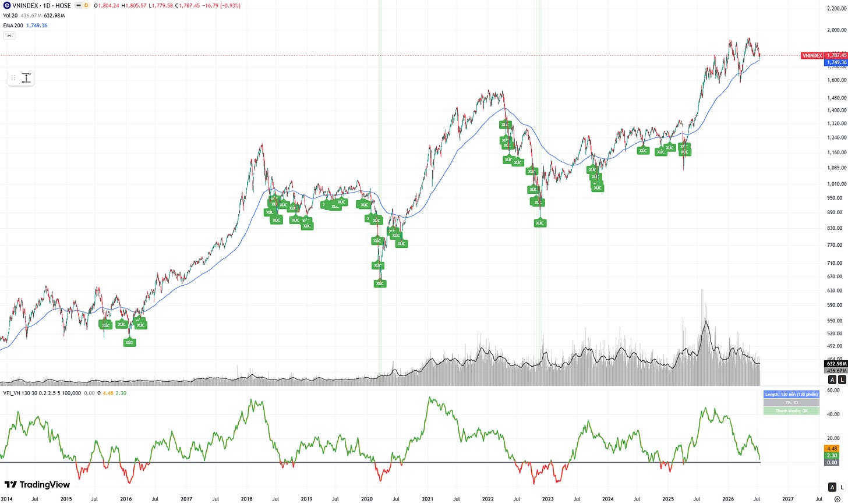Click the ∅ symbol in VFI_VN legend
The width and height of the screenshot is (848, 504).
(98, 393)
